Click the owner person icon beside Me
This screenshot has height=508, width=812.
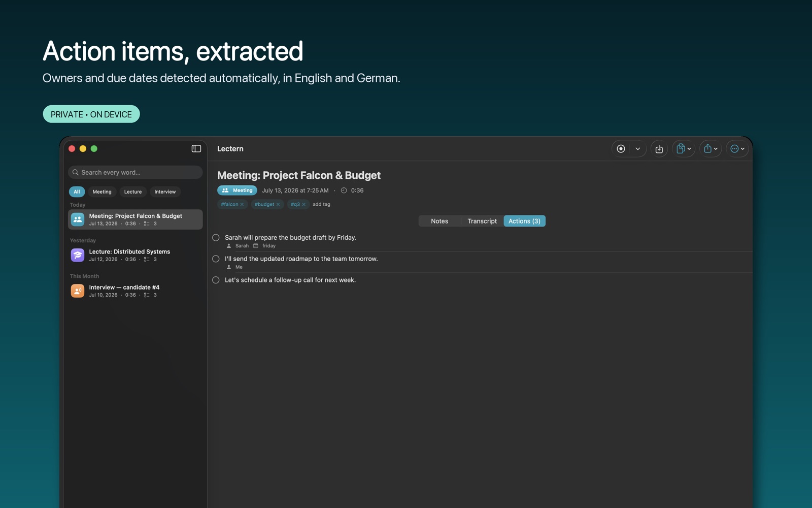pos(229,267)
